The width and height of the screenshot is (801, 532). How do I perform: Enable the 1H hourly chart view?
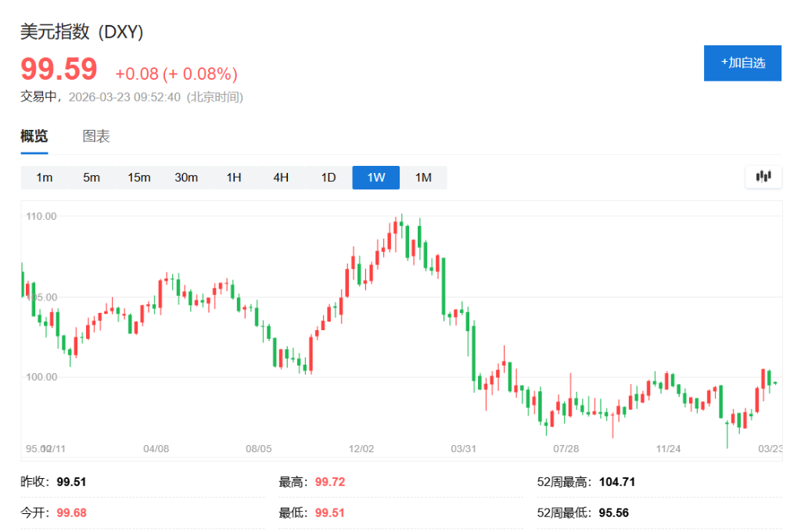pyautogui.click(x=233, y=178)
